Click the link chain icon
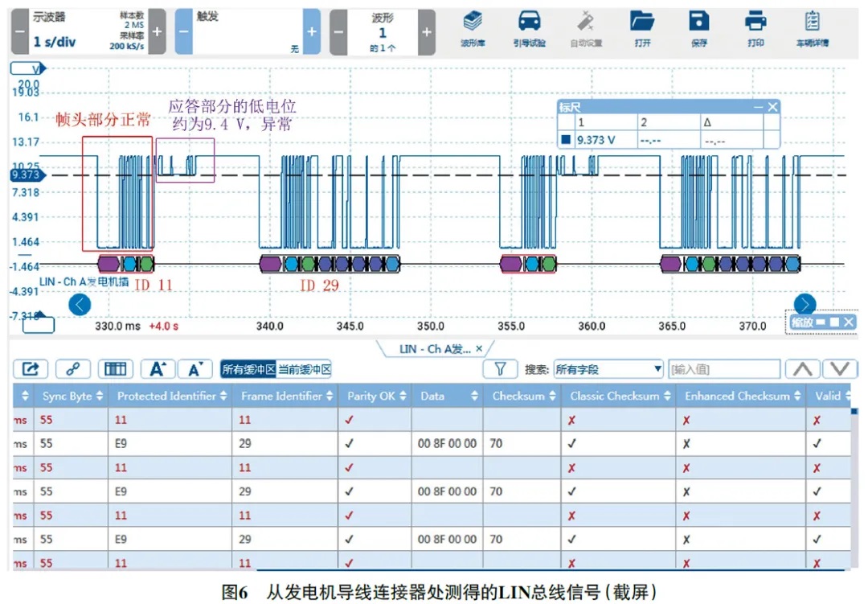The width and height of the screenshot is (868, 604). 73,369
